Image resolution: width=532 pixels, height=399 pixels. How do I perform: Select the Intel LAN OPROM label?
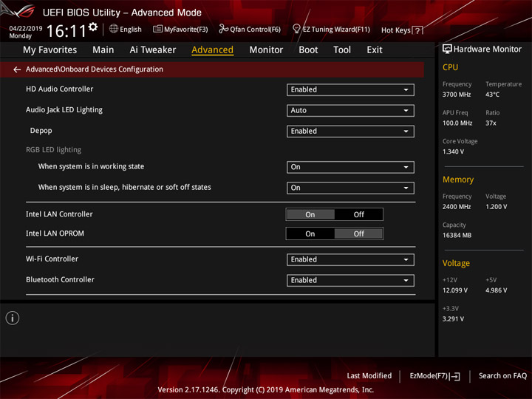(55, 233)
